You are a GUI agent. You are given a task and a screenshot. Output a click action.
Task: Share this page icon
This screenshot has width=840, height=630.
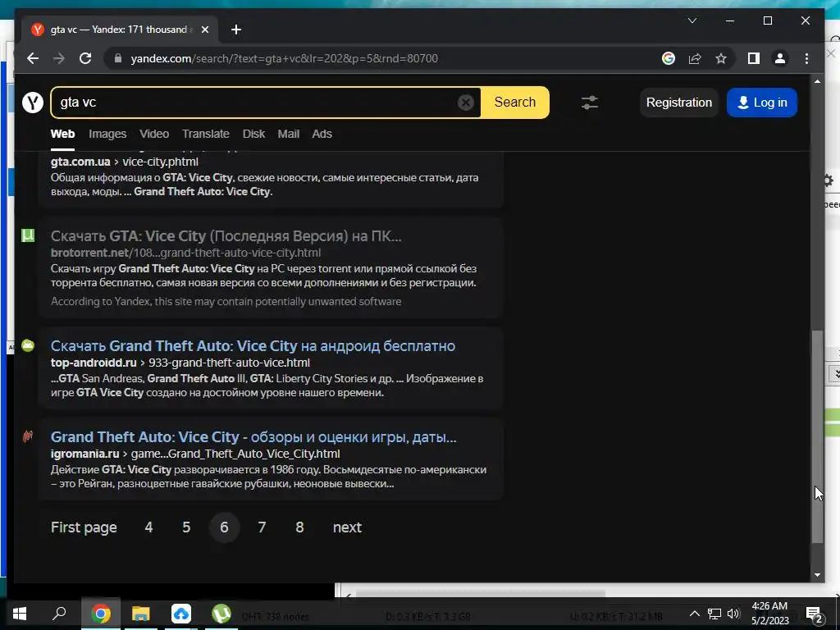[695, 58]
